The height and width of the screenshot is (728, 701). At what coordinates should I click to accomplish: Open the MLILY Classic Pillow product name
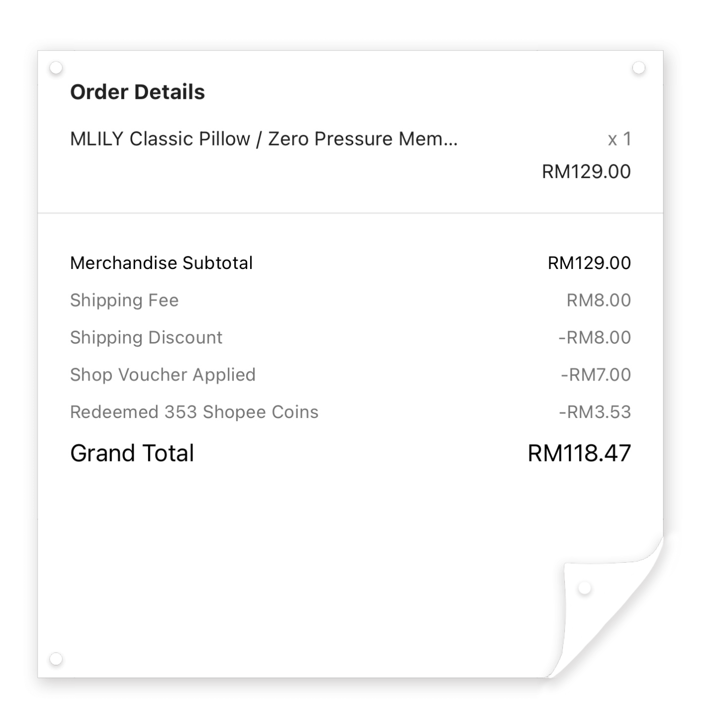264,139
